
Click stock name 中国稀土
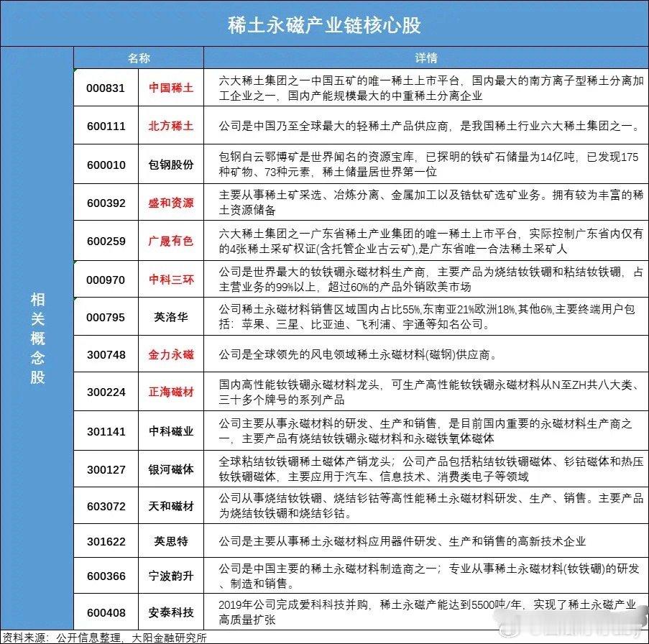click(x=171, y=88)
